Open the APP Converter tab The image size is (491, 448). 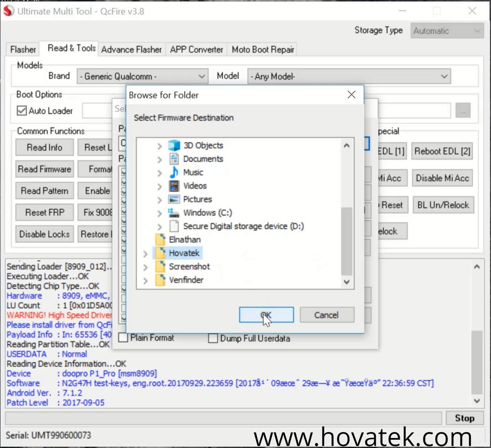pyautogui.click(x=196, y=50)
